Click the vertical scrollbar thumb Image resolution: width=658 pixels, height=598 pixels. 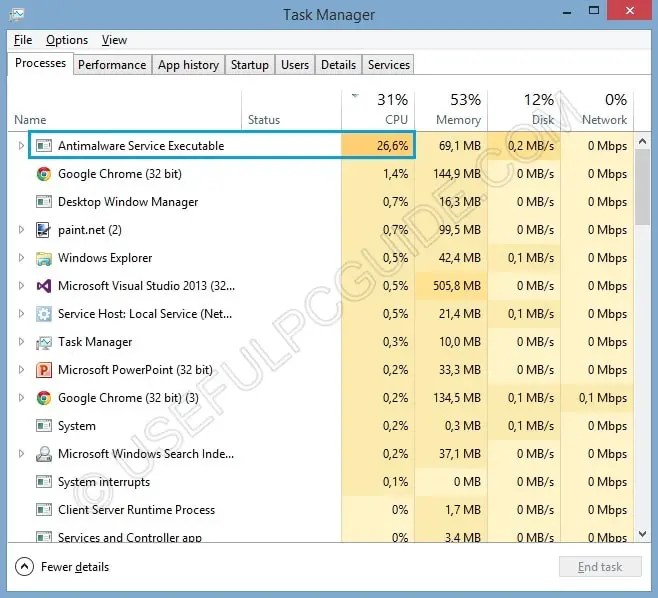pyautogui.click(x=642, y=187)
